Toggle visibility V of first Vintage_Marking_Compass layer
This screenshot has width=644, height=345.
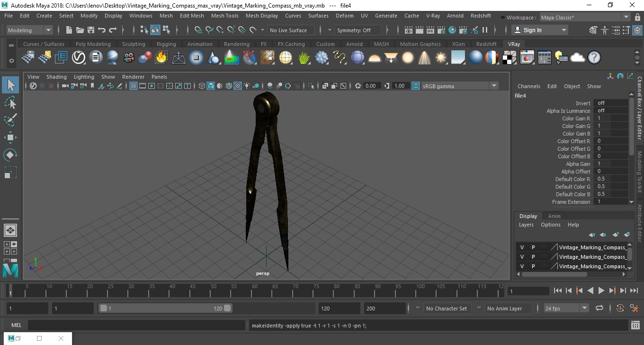tap(522, 247)
